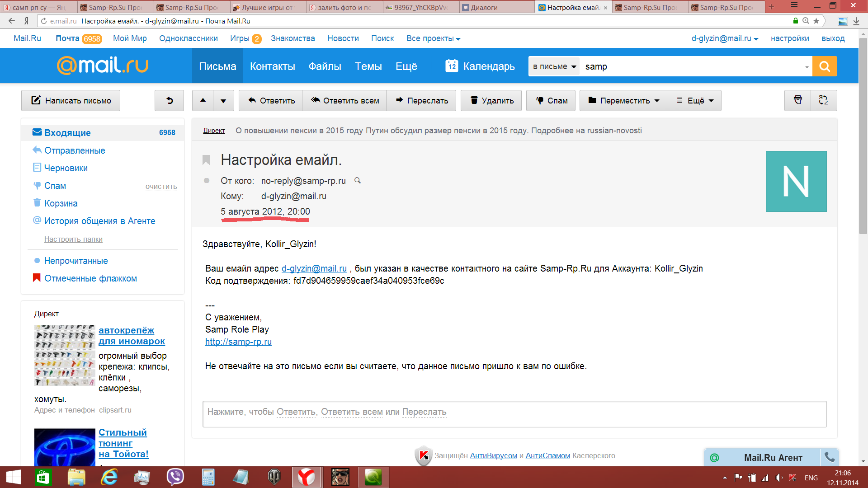Image resolution: width=868 pixels, height=488 pixels.
Task: Open Calculator from taskbar
Action: pos(208,477)
